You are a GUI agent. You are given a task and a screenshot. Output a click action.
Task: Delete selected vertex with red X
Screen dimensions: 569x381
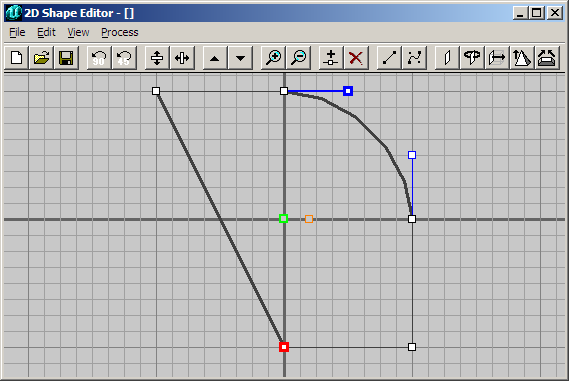[356, 58]
